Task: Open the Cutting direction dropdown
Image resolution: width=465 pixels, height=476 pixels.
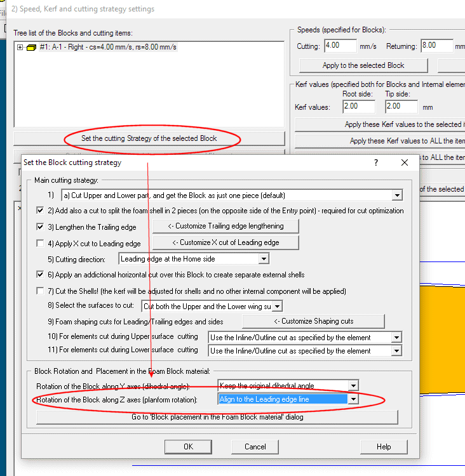Action: [263, 259]
